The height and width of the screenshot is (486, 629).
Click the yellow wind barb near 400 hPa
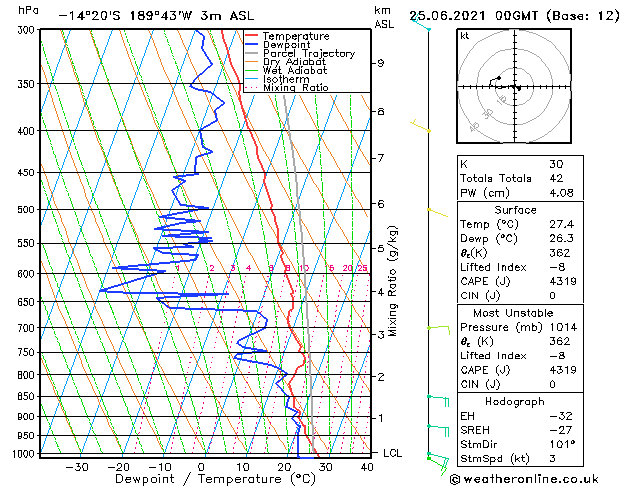(x=421, y=126)
